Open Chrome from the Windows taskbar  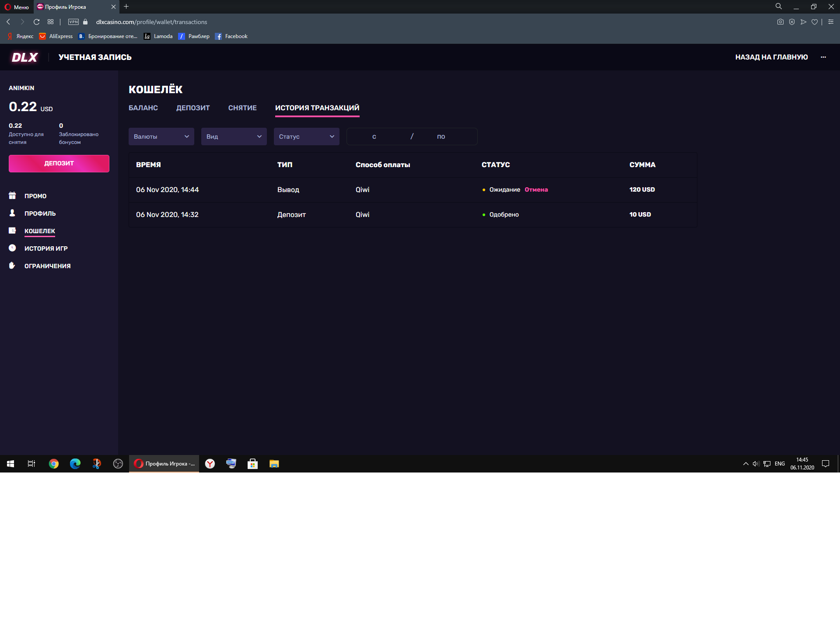click(x=54, y=464)
